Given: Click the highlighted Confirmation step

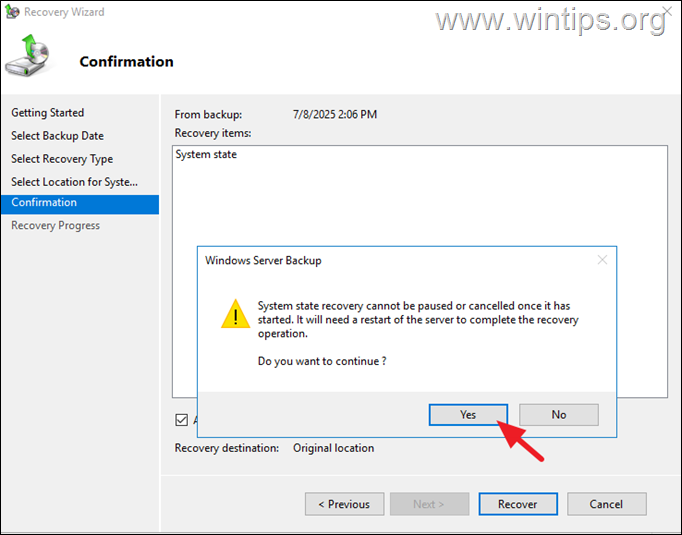Looking at the screenshot, I should click(44, 203).
